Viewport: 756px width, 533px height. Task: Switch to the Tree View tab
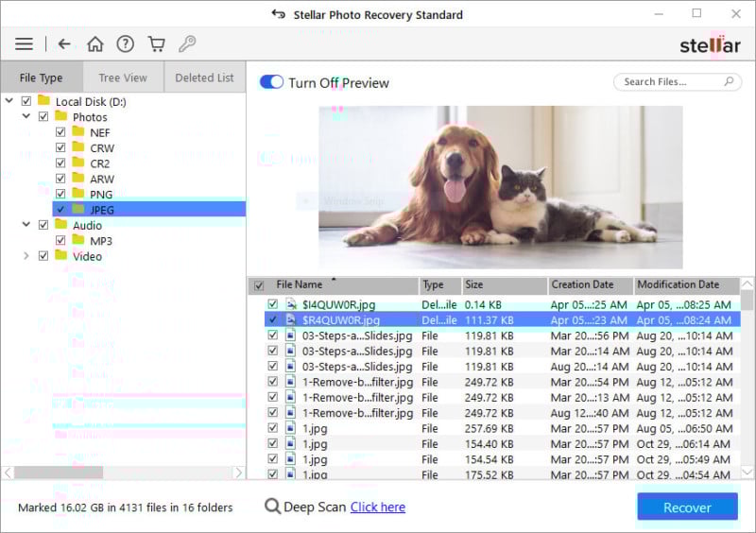point(123,77)
